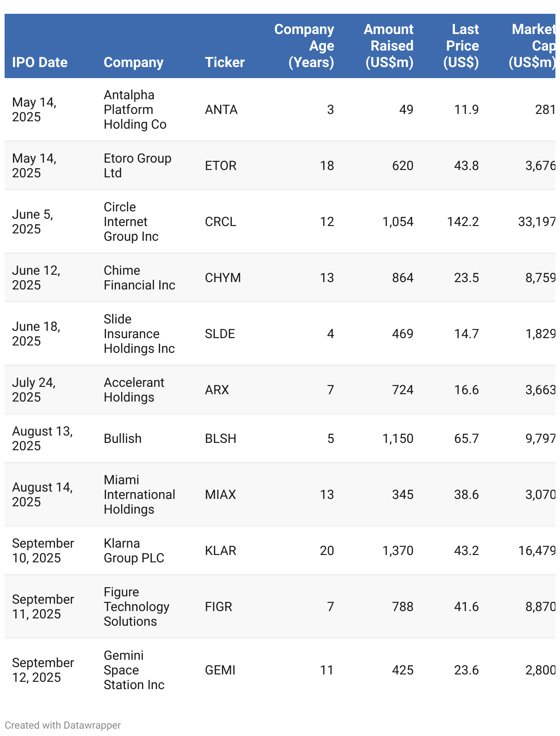This screenshot has height=736, width=560.
Task: Click the CRCL ticker cell
Action: coord(221,222)
